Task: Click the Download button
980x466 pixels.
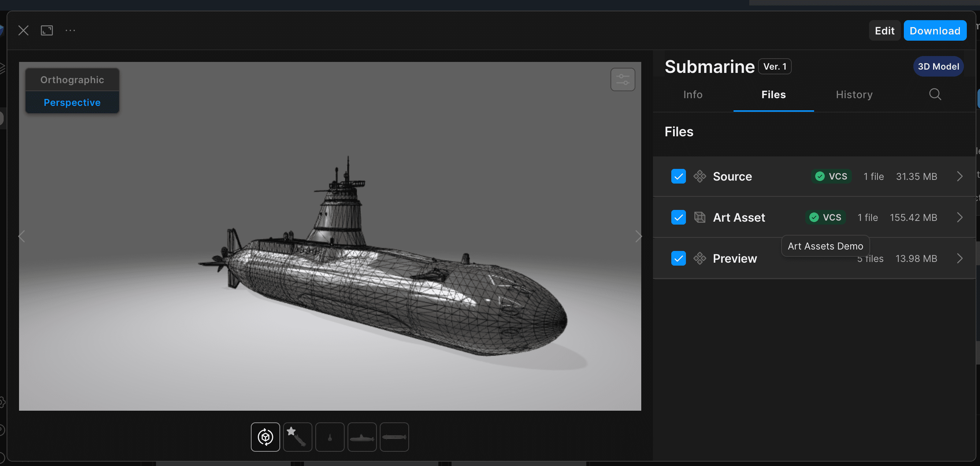Action: (934, 30)
